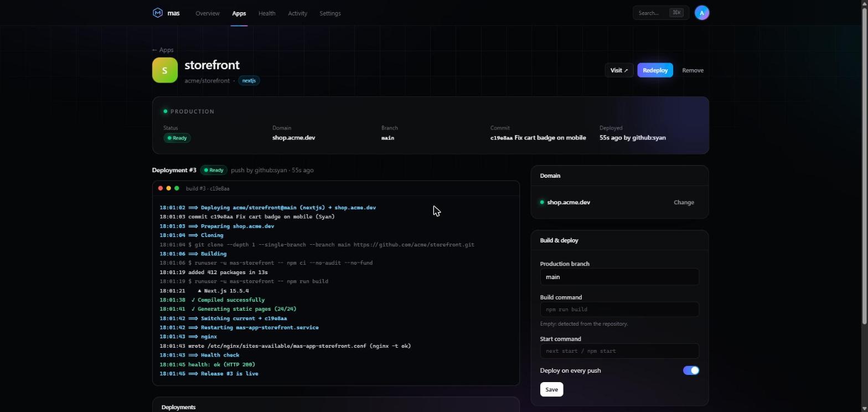The width and height of the screenshot is (868, 412).
Task: Click 'added 412 packages in 13s' line
Action: [214, 272]
